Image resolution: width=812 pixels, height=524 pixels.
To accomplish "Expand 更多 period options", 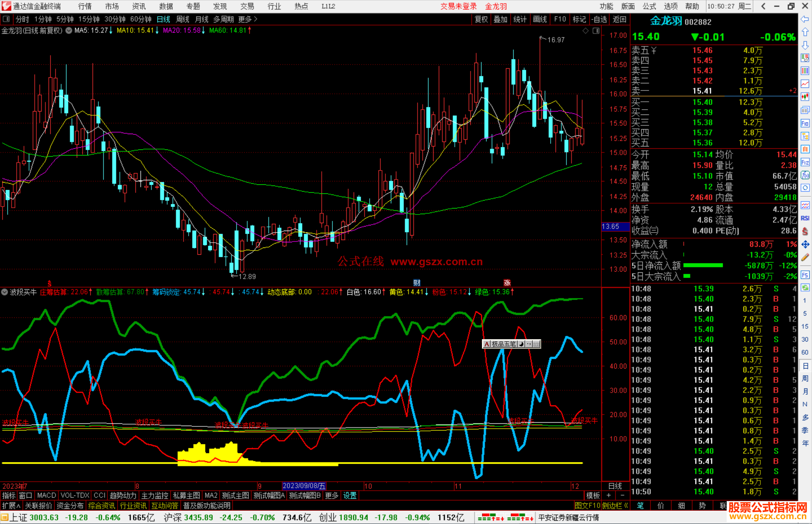I will [247, 19].
